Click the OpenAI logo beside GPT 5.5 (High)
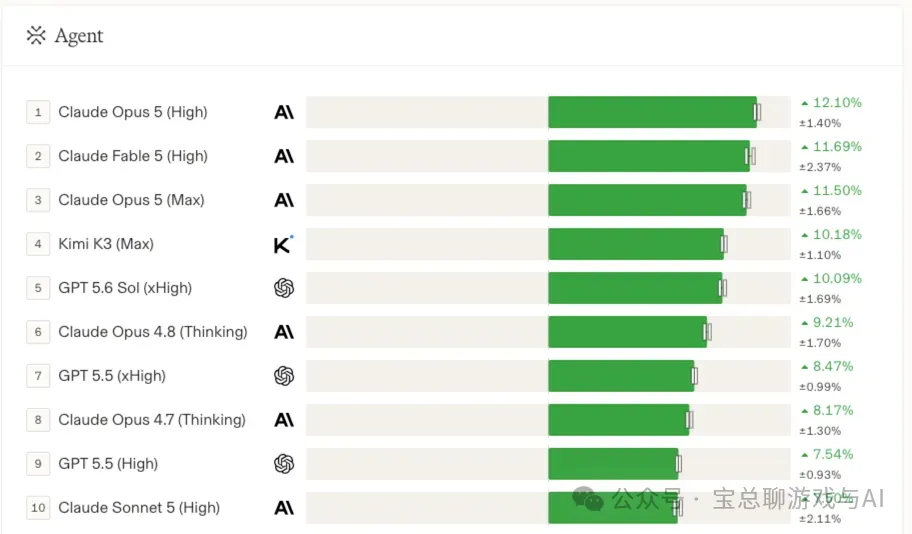Image resolution: width=912 pixels, height=534 pixels. click(x=284, y=464)
